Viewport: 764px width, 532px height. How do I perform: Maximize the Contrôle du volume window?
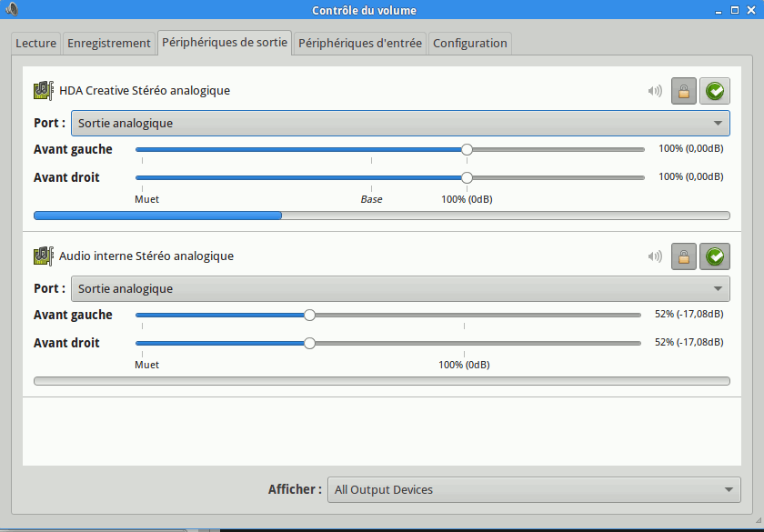tap(735, 10)
